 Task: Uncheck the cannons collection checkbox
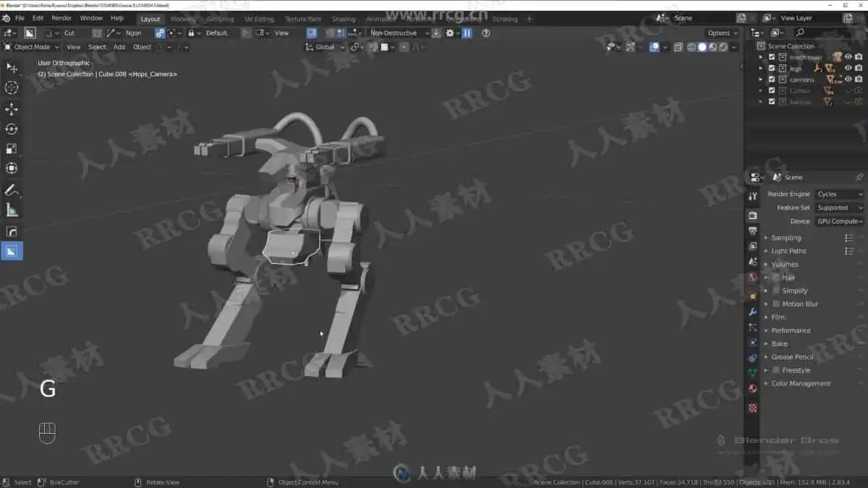(772, 80)
